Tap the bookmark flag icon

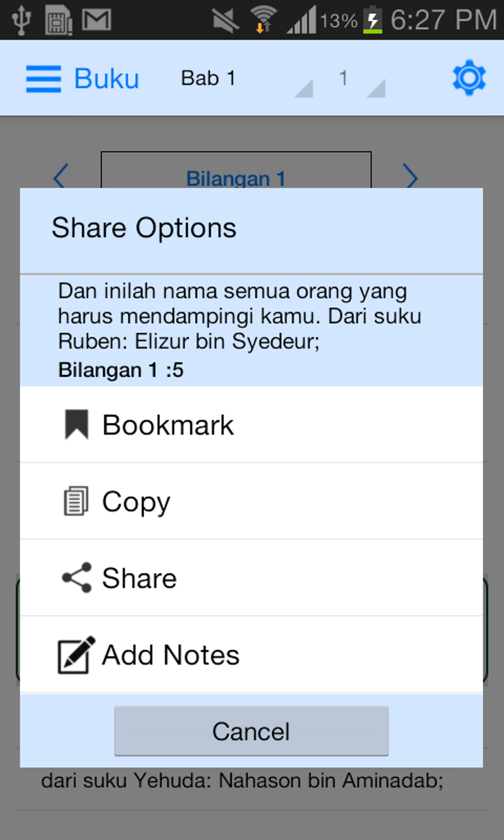(x=77, y=424)
